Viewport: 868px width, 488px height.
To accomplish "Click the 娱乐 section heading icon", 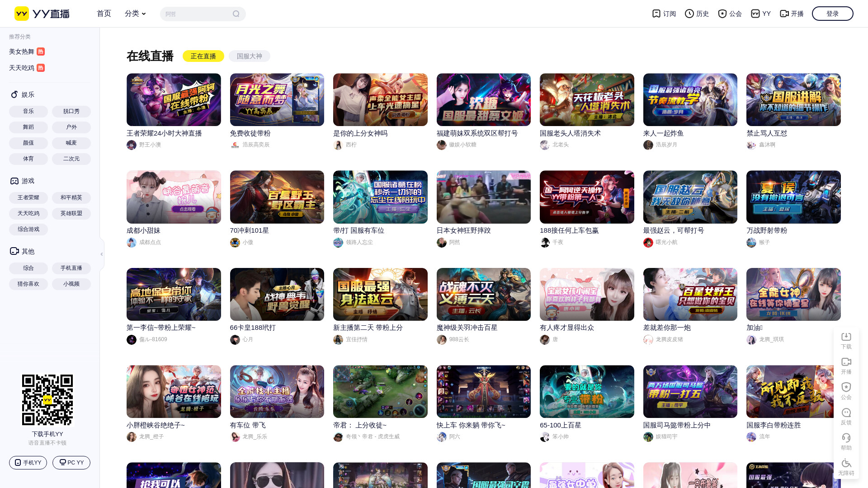I will pyautogui.click(x=14, y=94).
